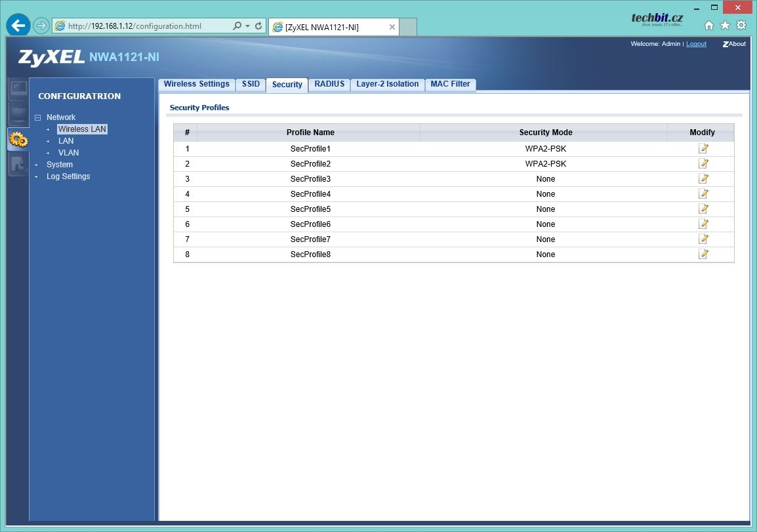Expand Log Settings in the sidebar
Screen dimensions: 757x532
(x=68, y=176)
